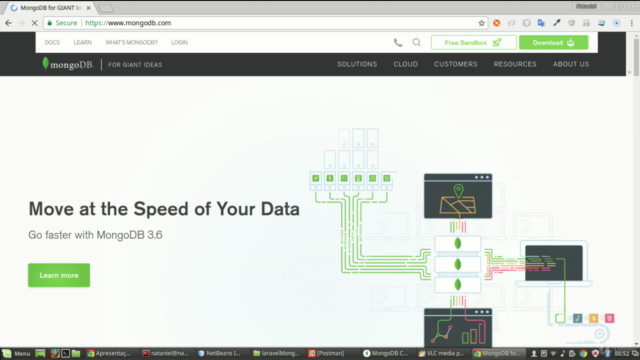Click the blue laptop extension icon
The width and height of the screenshot is (640, 360).
602,23
